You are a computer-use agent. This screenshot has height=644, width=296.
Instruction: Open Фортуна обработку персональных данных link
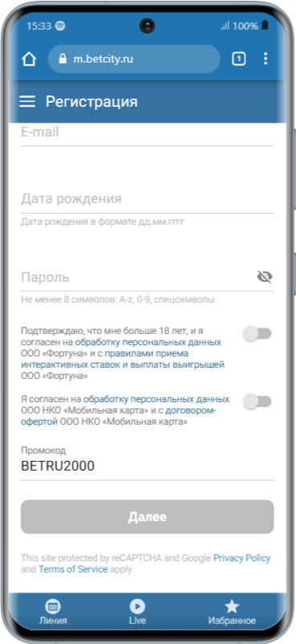click(148, 342)
